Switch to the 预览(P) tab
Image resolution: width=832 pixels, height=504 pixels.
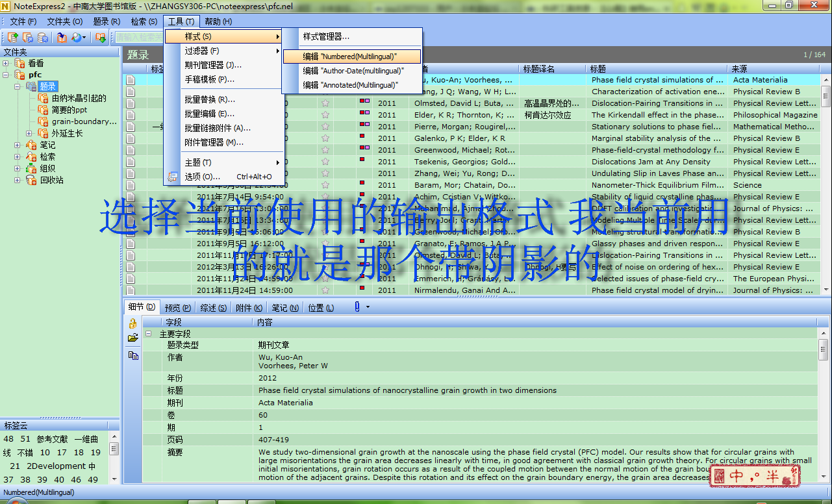tap(177, 308)
